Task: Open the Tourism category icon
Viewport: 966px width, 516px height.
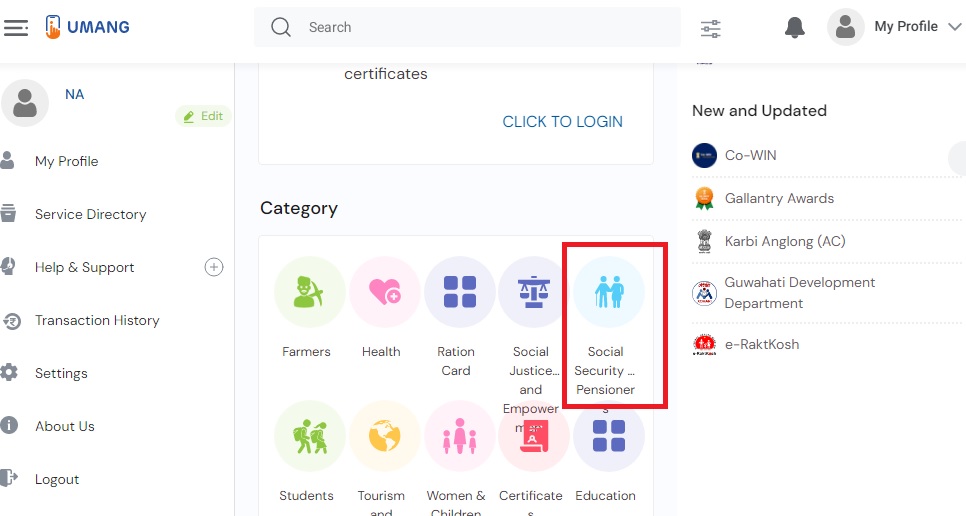Action: [x=384, y=436]
